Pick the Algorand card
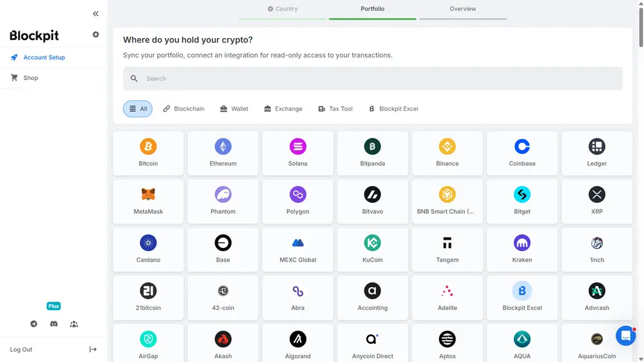The height and width of the screenshot is (362, 644). 298,343
